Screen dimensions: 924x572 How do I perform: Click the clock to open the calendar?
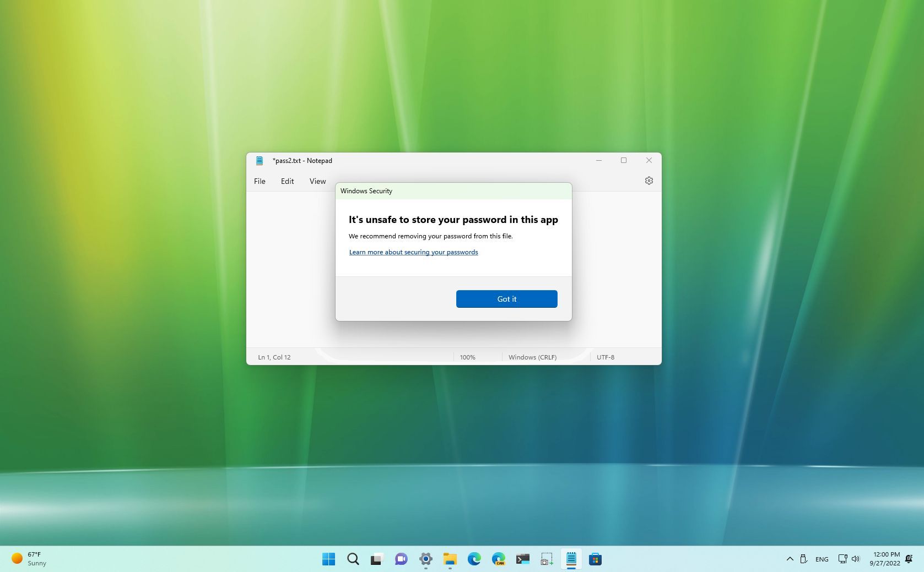pyautogui.click(x=884, y=559)
